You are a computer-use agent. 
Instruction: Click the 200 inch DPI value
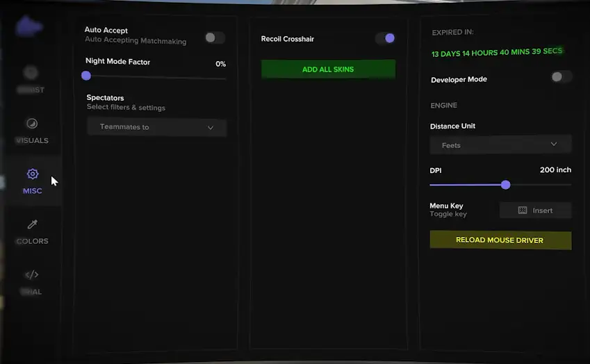pyautogui.click(x=555, y=169)
